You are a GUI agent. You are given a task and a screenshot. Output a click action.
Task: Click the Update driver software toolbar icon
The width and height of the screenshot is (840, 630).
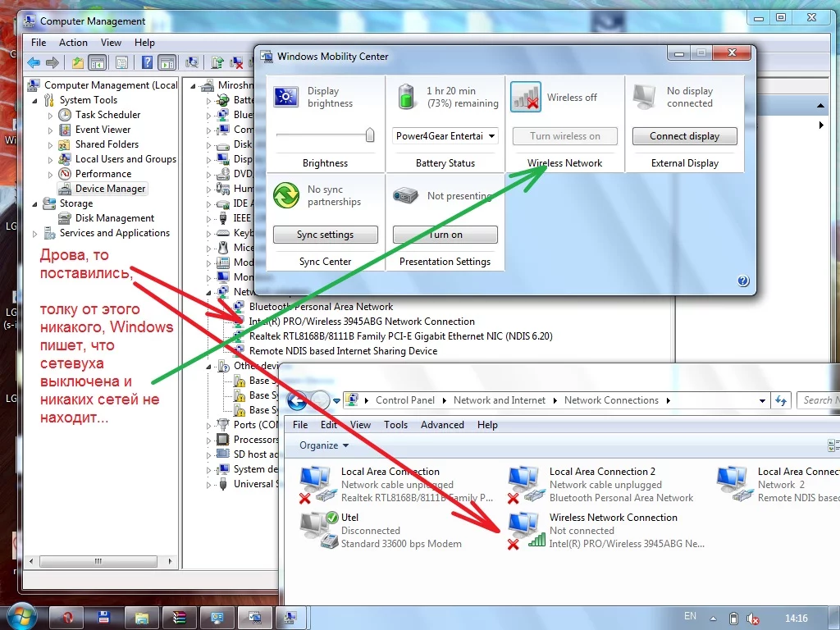point(217,63)
